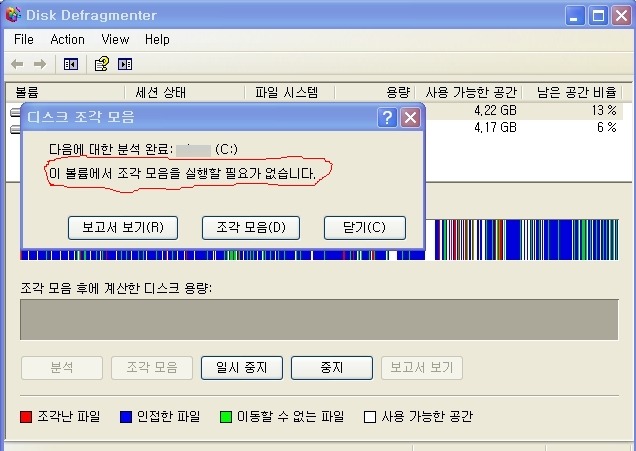636x451 pixels.
Task: Click the 보고서 보기(R) button in dialog
Action: [123, 228]
